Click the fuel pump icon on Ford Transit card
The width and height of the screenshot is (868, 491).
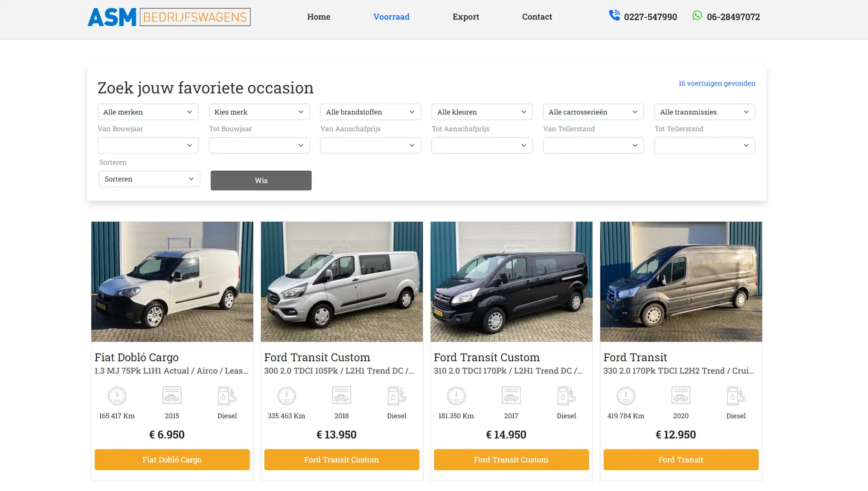tap(736, 396)
